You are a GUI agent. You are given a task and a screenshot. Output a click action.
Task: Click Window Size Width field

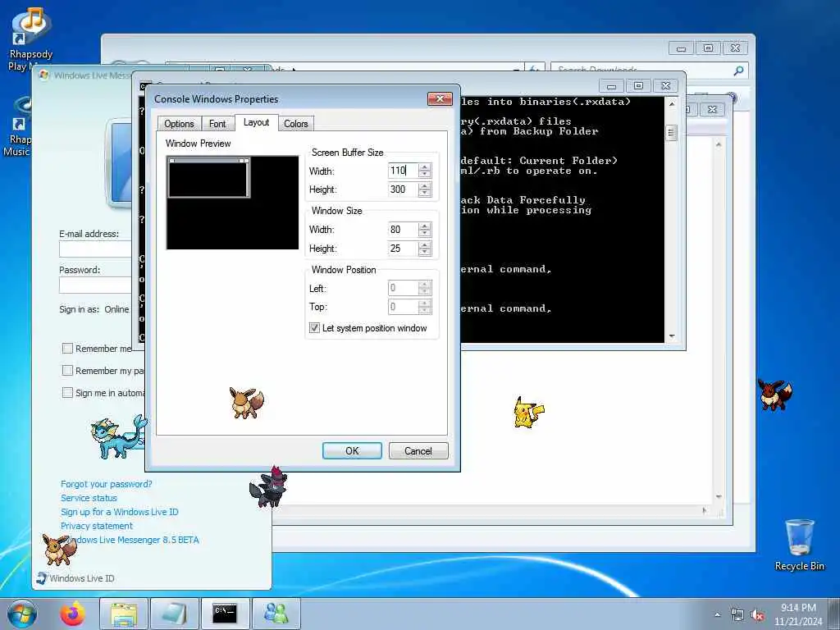point(403,230)
